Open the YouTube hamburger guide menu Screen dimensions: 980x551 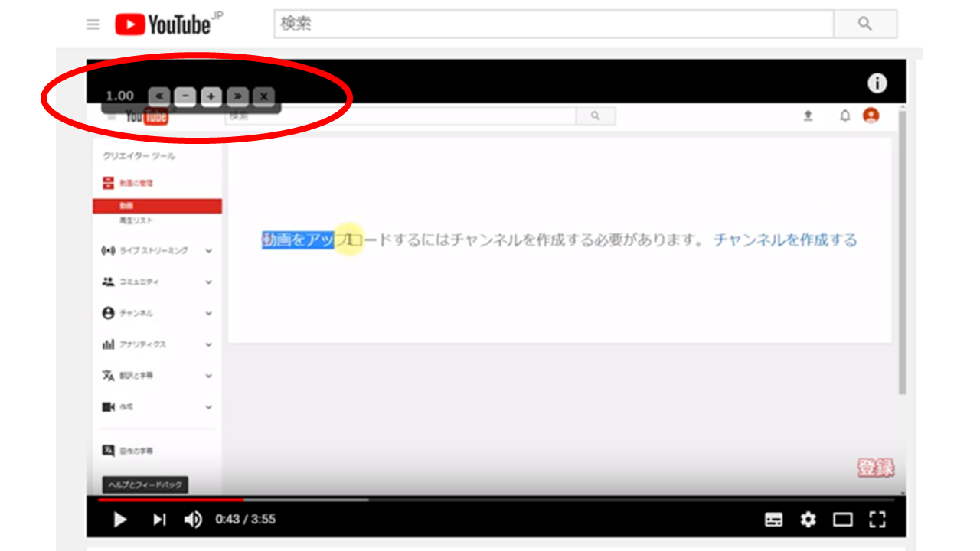[93, 24]
